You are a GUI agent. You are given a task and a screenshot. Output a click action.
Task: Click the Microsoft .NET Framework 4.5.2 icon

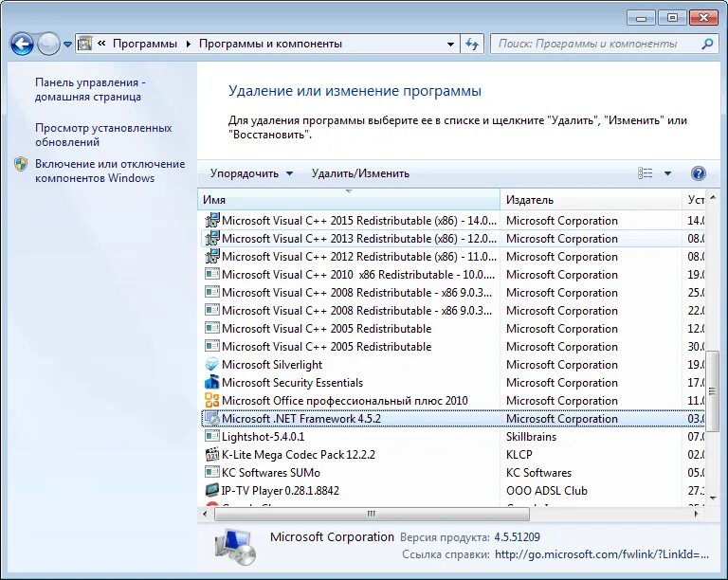point(212,418)
